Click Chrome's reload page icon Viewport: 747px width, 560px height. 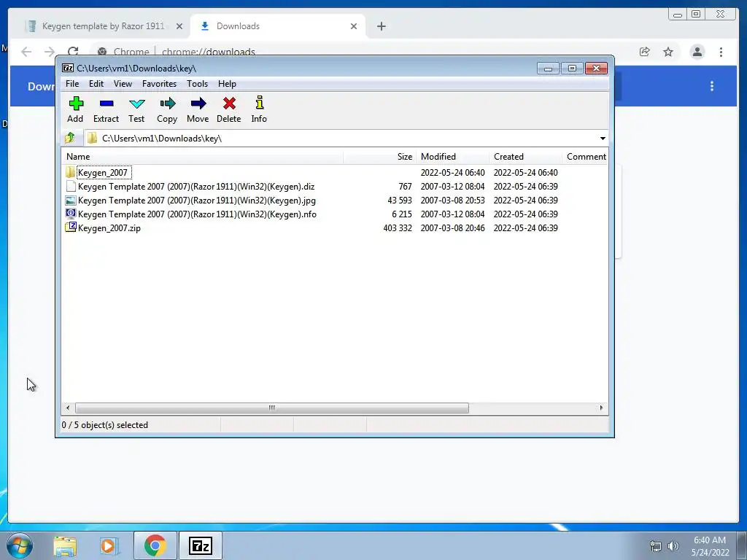pyautogui.click(x=73, y=52)
